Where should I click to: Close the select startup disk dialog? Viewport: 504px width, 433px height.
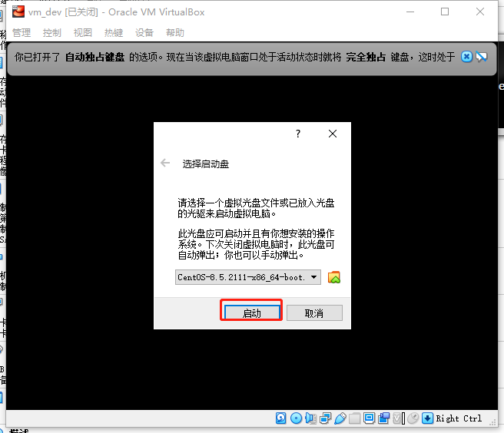tap(333, 134)
